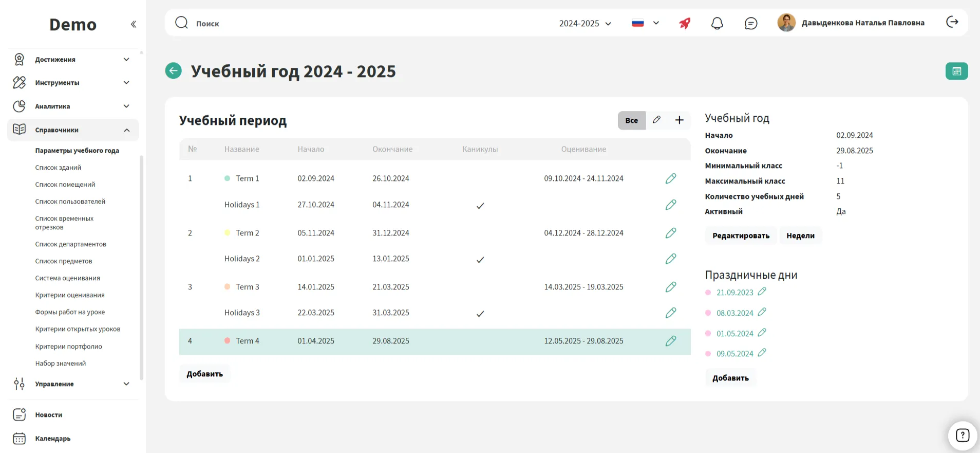This screenshot has width=980, height=453.
Task: Open the chat messages icon
Action: click(x=750, y=23)
